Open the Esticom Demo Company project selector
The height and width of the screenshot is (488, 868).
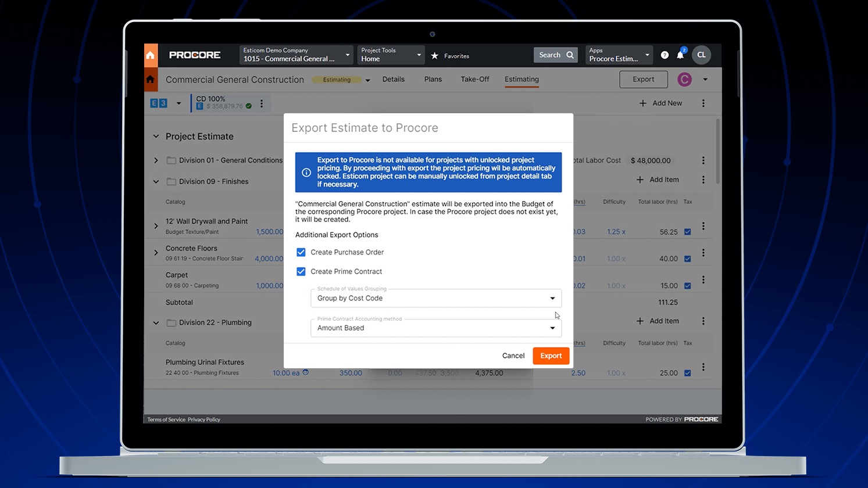click(296, 55)
